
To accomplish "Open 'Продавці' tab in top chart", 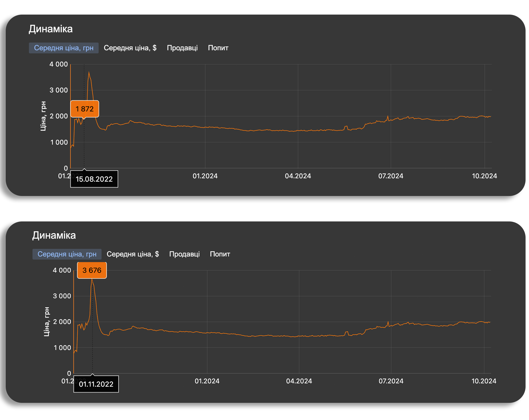I will [x=182, y=48].
